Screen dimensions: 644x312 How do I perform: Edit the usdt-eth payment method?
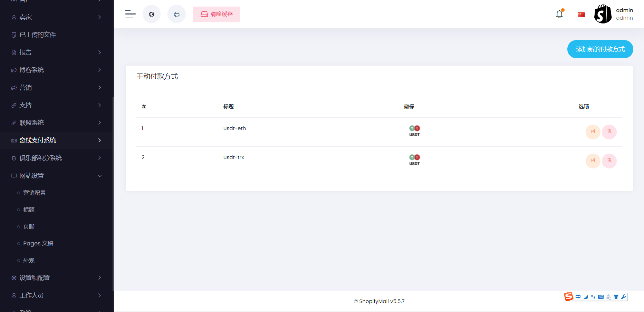(x=593, y=131)
